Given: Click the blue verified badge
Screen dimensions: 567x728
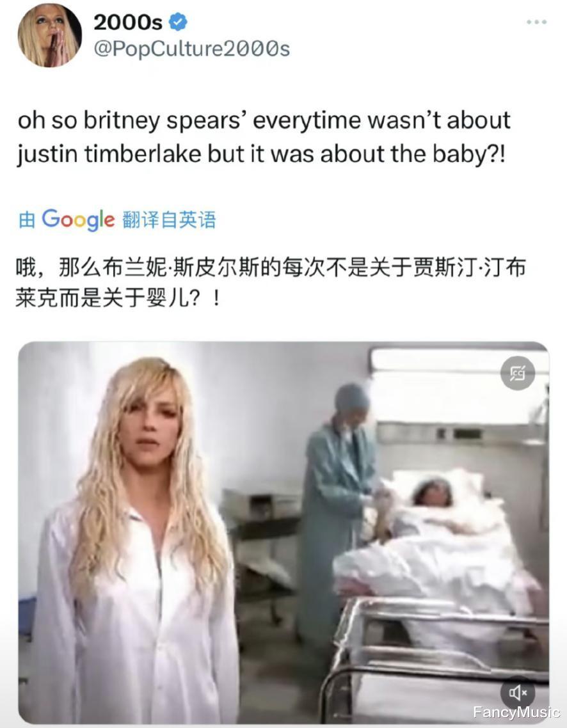Looking at the screenshot, I should pyautogui.click(x=178, y=22).
